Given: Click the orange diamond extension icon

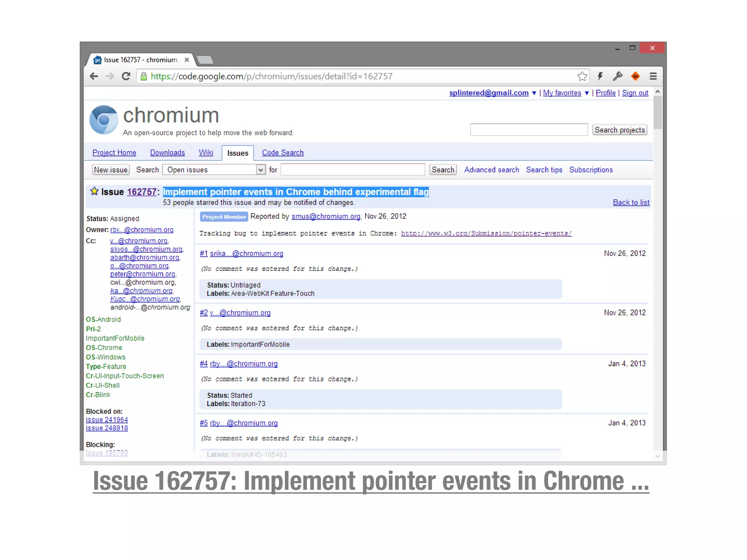Looking at the screenshot, I should tap(635, 76).
